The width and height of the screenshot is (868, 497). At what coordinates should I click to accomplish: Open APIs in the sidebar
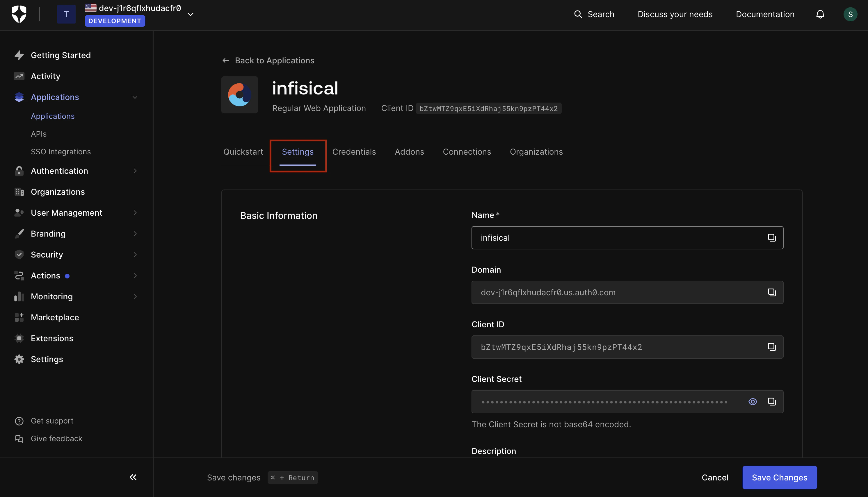39,134
